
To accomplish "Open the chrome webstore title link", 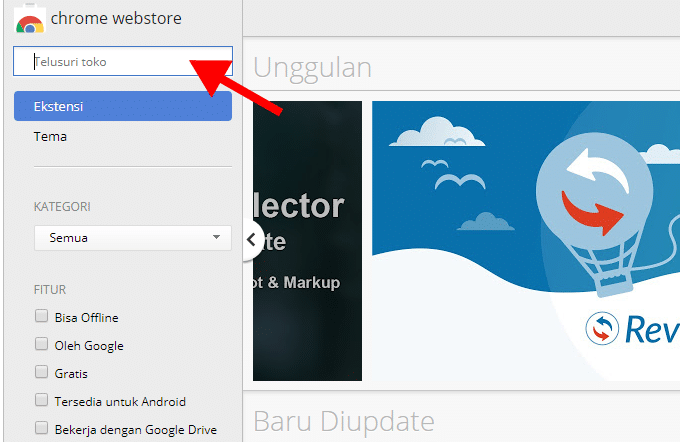I will click(x=116, y=18).
